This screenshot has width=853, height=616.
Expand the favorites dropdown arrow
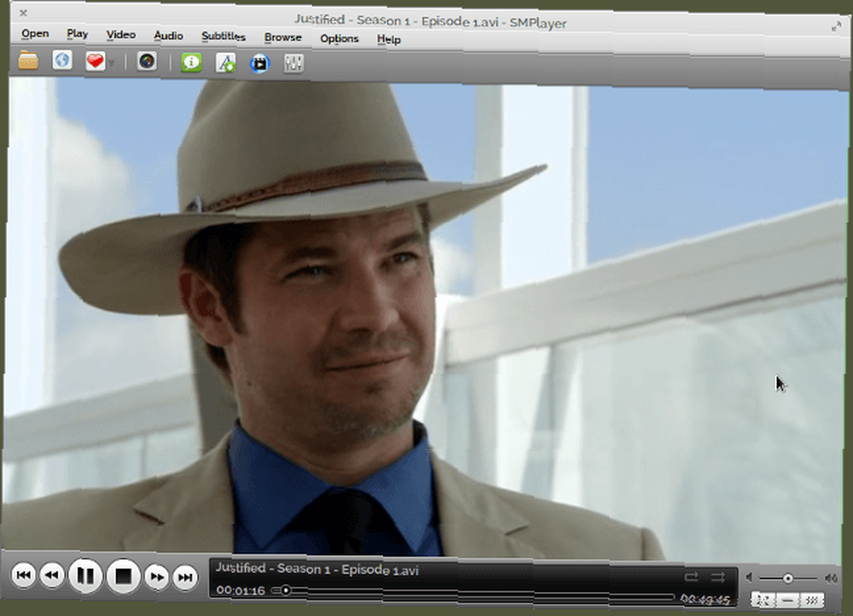coord(112,63)
